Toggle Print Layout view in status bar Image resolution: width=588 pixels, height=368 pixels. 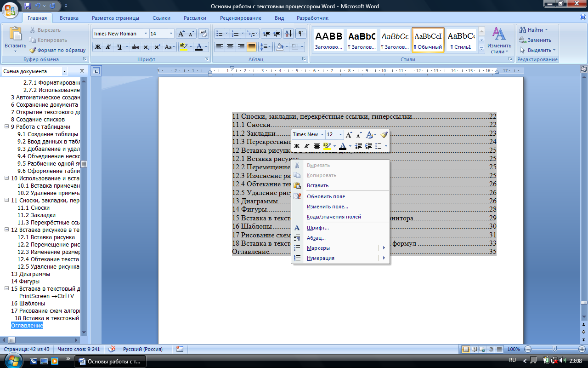(x=466, y=349)
